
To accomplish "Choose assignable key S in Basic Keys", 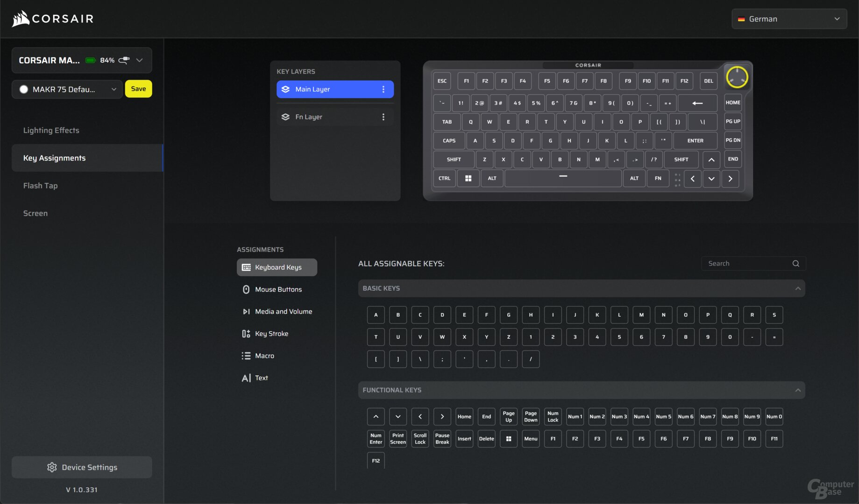I will pyautogui.click(x=774, y=315).
